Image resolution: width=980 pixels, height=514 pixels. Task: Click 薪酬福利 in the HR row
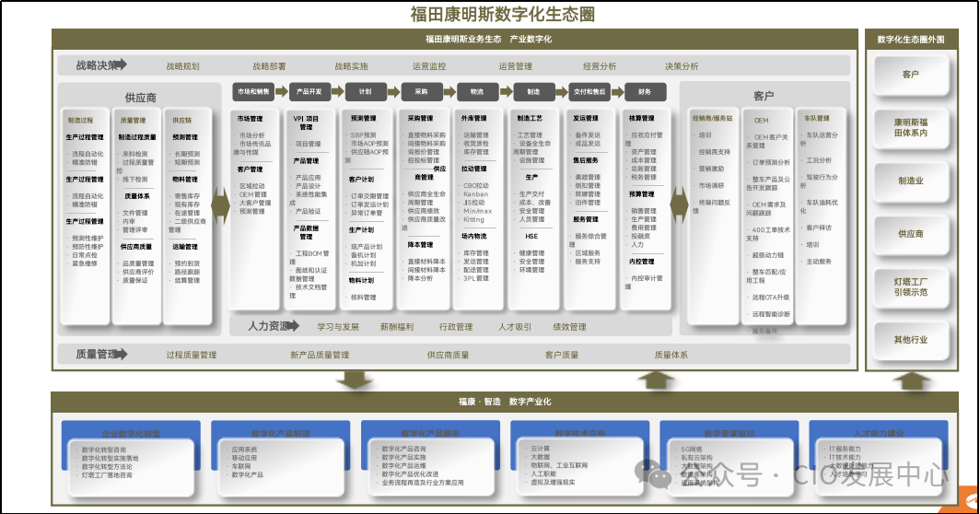[397, 327]
